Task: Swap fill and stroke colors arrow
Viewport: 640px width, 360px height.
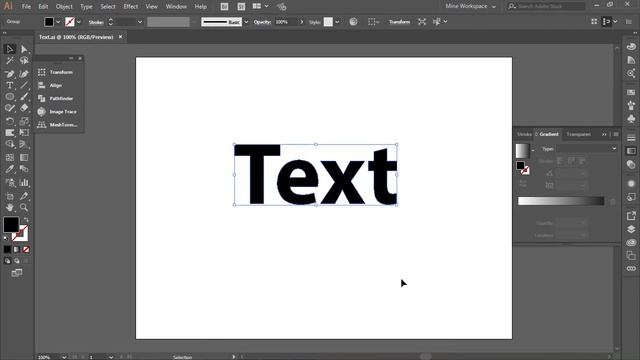Action: coord(26,220)
